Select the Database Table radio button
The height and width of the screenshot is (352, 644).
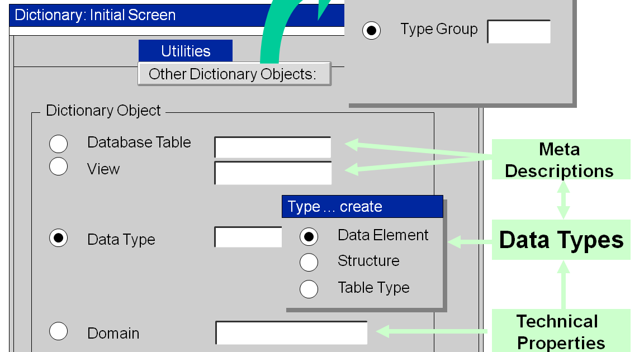(59, 144)
